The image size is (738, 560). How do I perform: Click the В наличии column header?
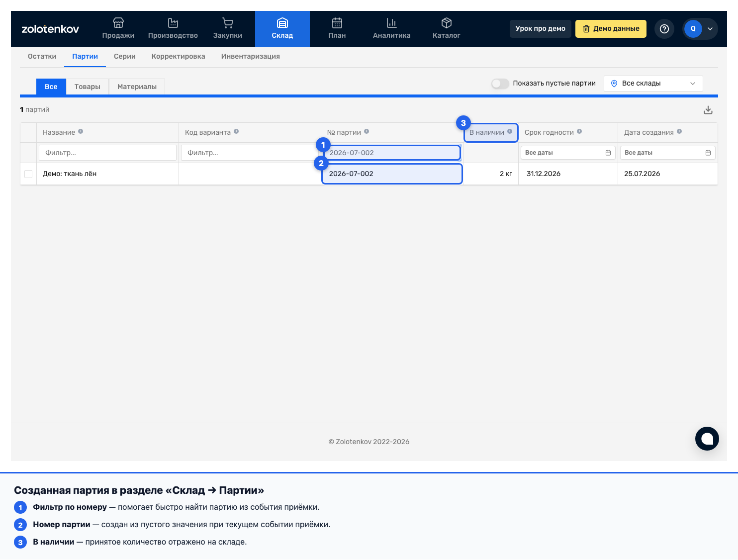point(491,132)
